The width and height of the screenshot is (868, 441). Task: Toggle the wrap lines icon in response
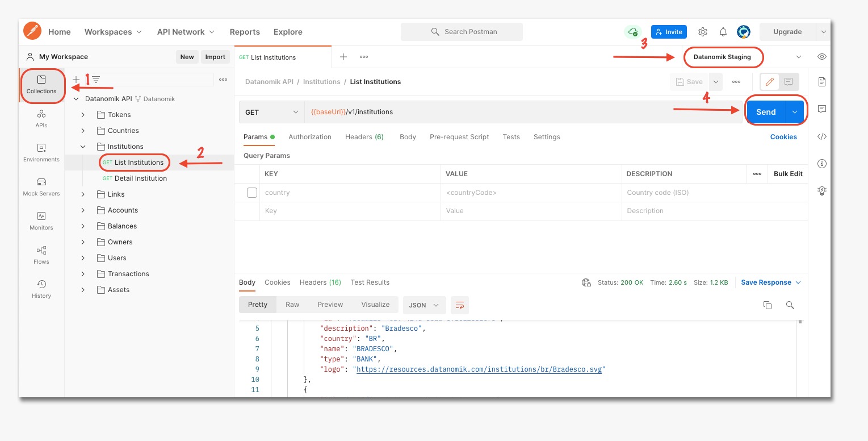coord(460,305)
